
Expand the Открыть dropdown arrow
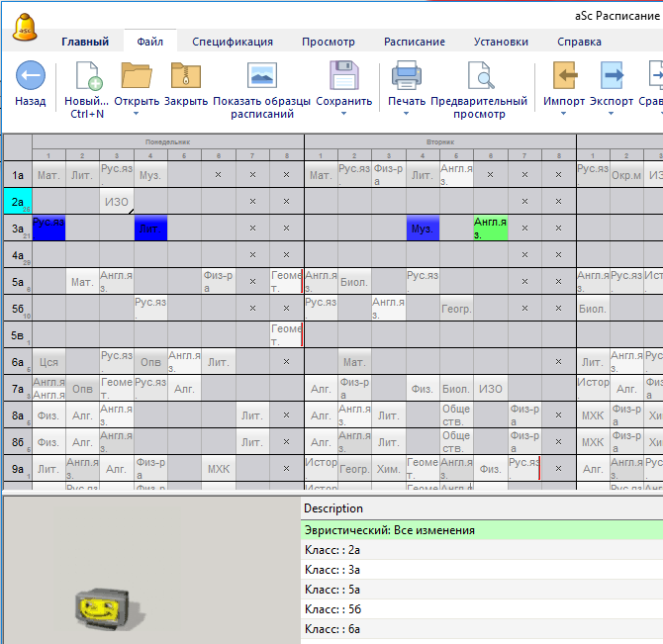click(x=137, y=114)
